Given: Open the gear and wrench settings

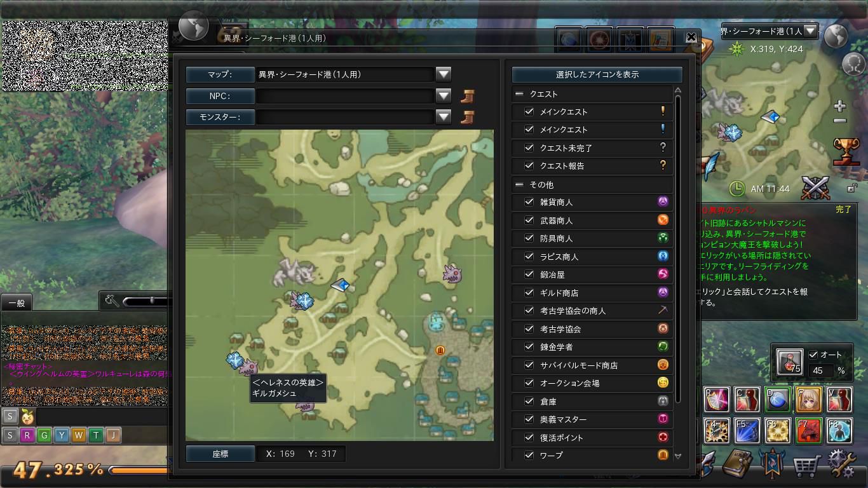Looking at the screenshot, I should (x=843, y=466).
